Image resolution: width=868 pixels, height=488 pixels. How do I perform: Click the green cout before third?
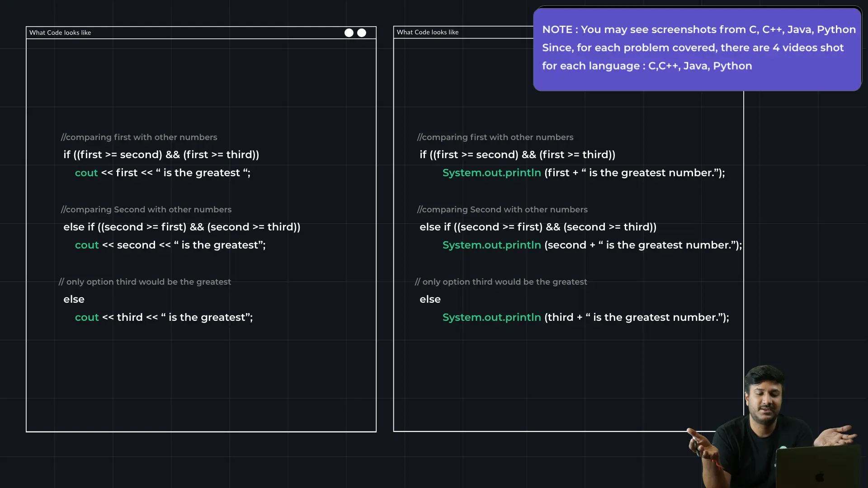point(87,318)
